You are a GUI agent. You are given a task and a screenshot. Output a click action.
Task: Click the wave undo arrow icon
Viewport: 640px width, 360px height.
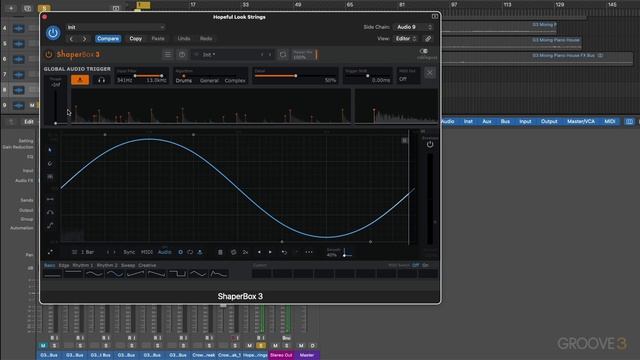click(x=284, y=252)
